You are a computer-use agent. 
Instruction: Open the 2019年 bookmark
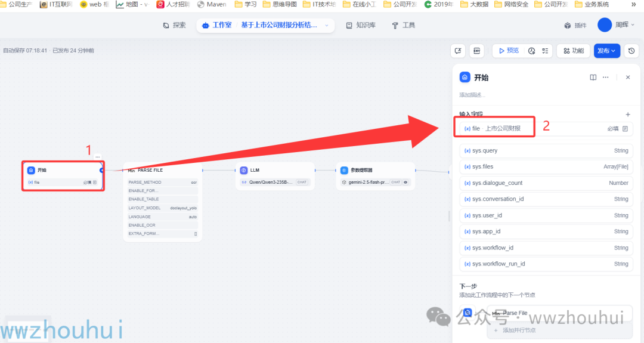tap(439, 4)
